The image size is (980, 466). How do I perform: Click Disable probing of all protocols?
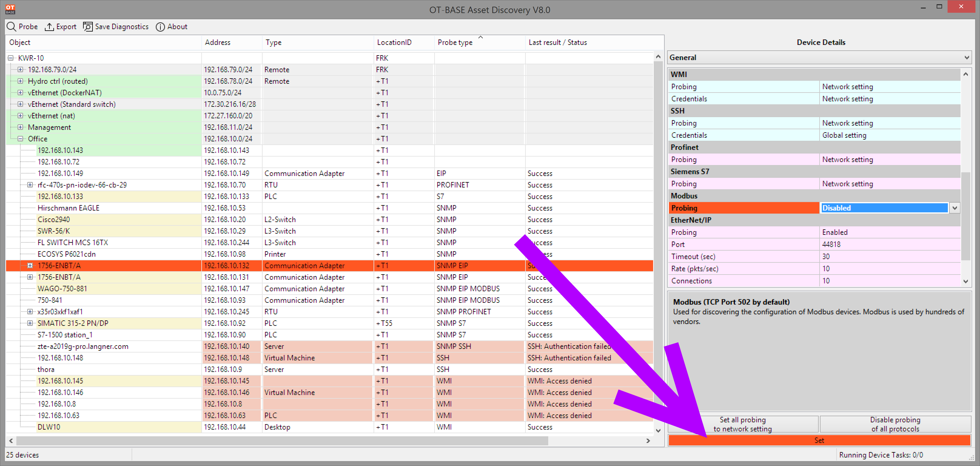click(895, 424)
